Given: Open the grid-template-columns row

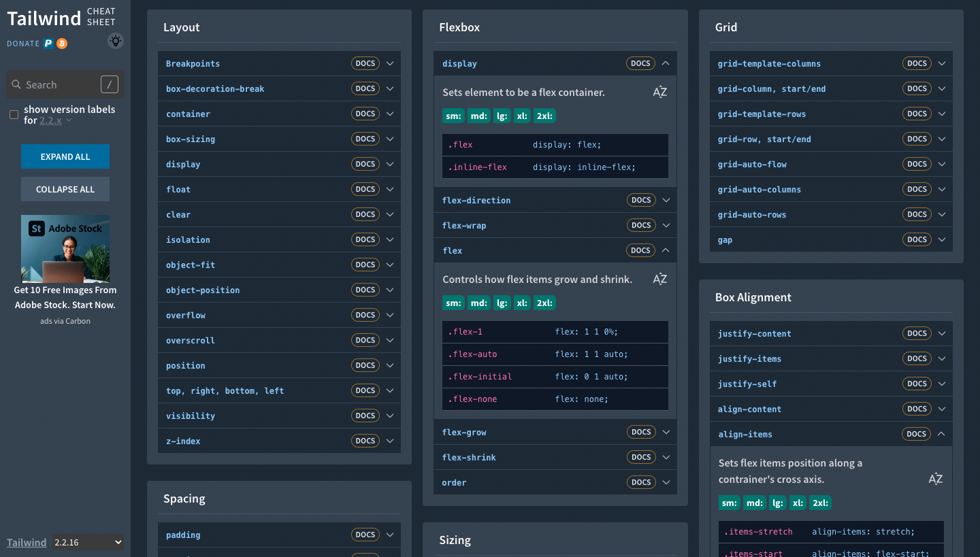Looking at the screenshot, I should [769, 64].
